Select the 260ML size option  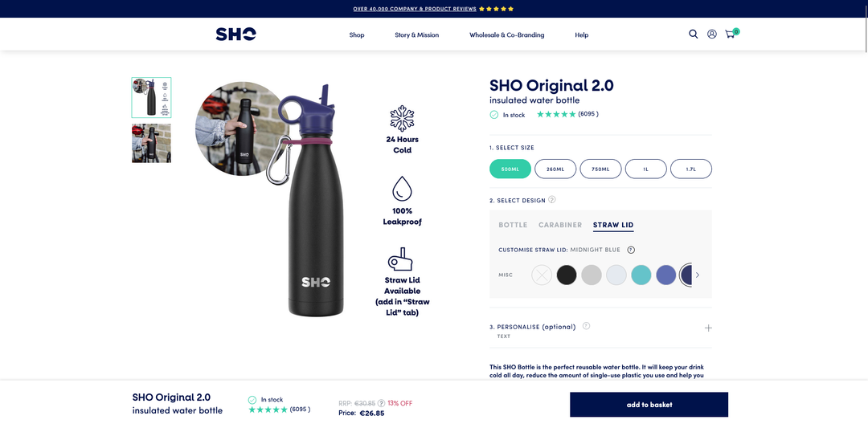tap(555, 169)
